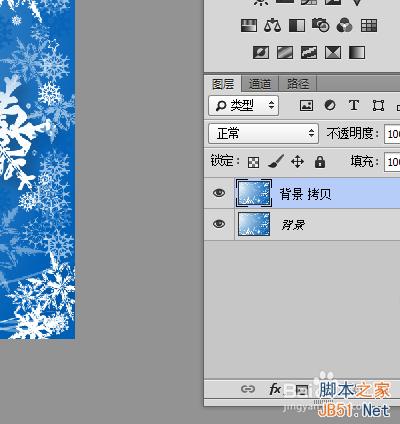Add an Invert adjustment layer
Screen dimensions: 400x424
click(x=261, y=52)
